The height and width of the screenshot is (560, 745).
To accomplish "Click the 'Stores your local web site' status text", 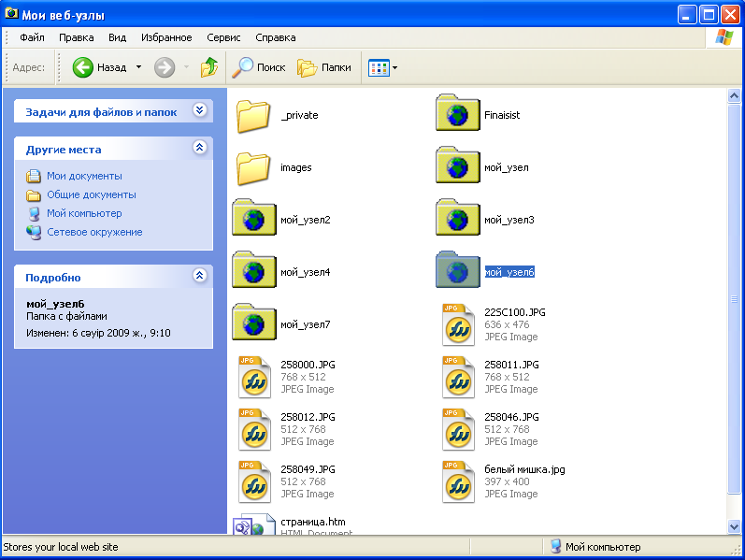I will click(61, 547).
